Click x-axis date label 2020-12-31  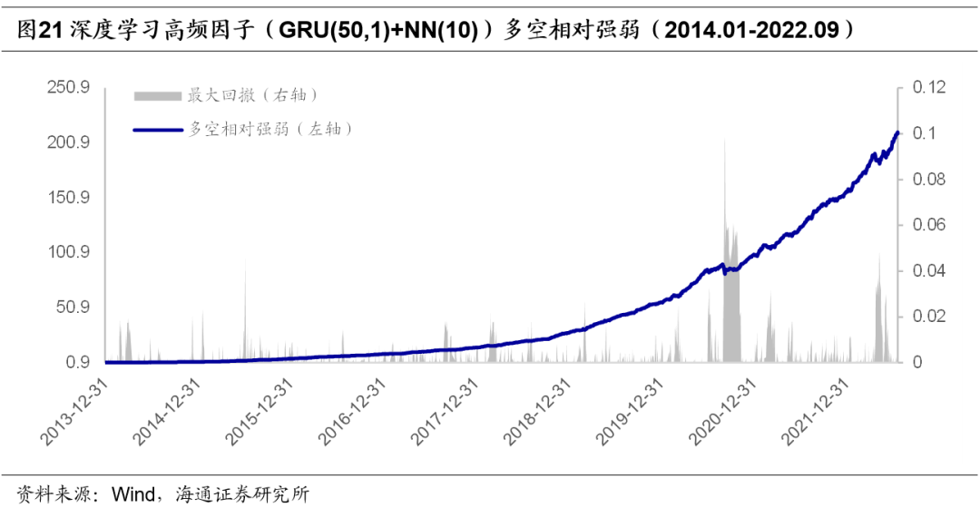(723, 411)
